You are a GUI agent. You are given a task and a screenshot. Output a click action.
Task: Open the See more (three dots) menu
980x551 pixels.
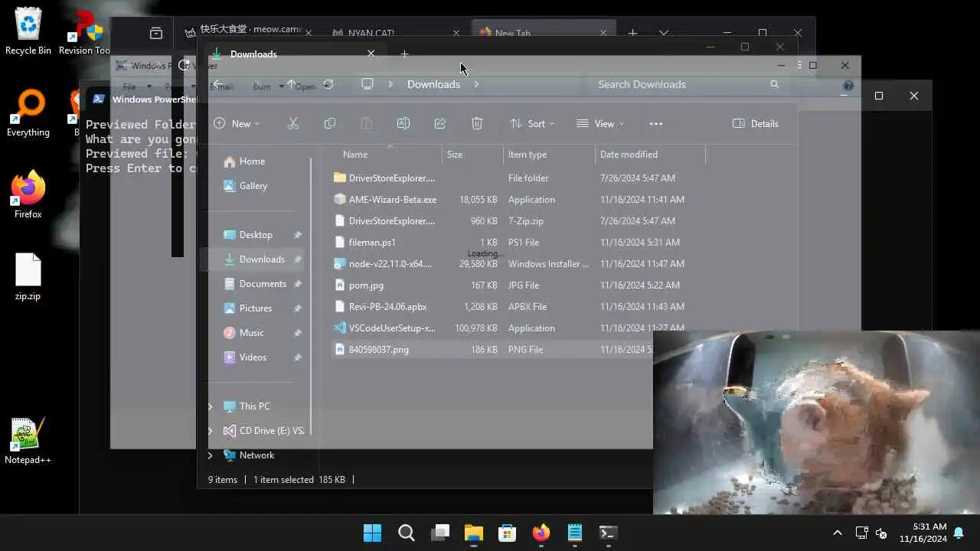pos(656,123)
